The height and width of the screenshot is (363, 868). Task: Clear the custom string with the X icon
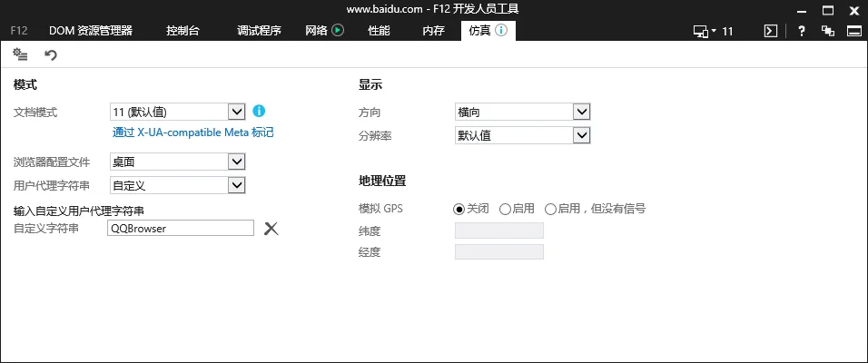pyautogui.click(x=271, y=229)
